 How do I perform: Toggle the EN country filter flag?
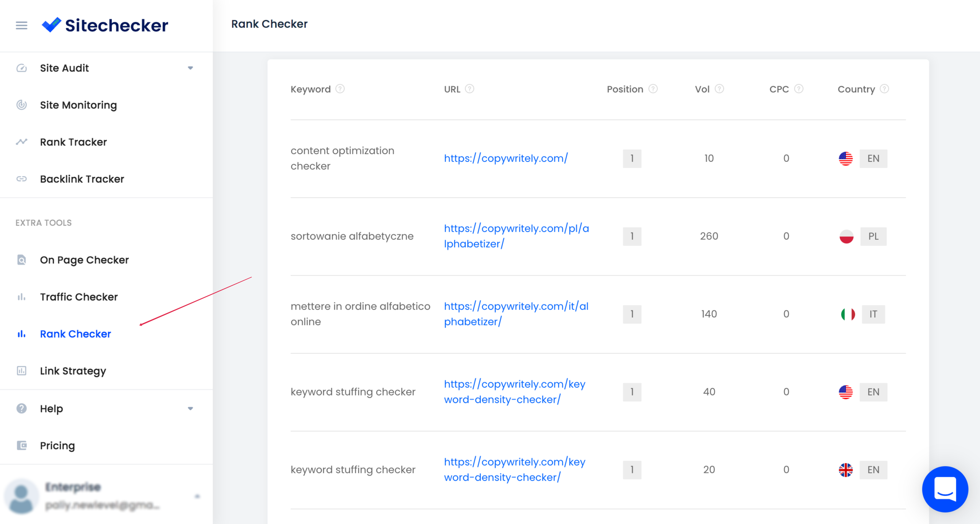pyautogui.click(x=874, y=158)
